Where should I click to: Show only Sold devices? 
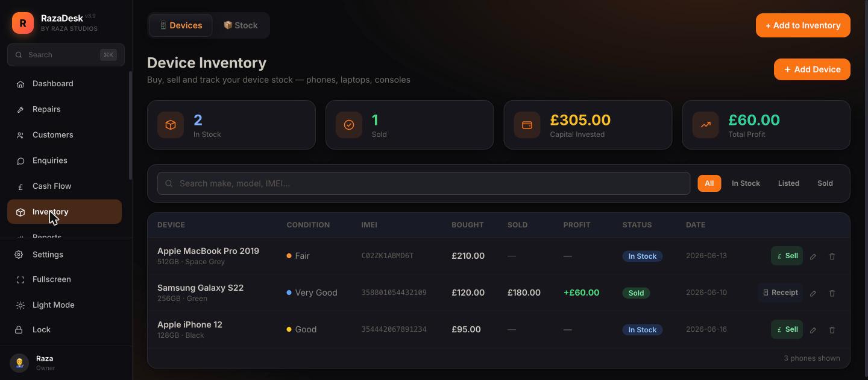tap(825, 183)
